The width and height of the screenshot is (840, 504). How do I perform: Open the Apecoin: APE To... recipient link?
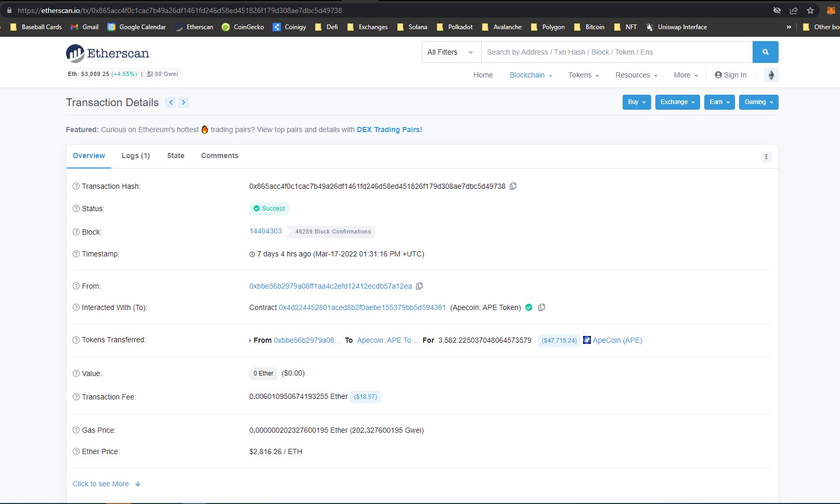click(387, 340)
